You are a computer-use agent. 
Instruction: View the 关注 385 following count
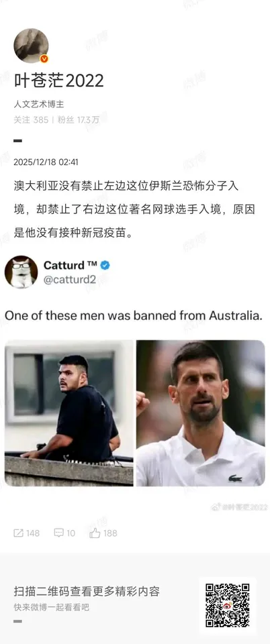tap(32, 119)
